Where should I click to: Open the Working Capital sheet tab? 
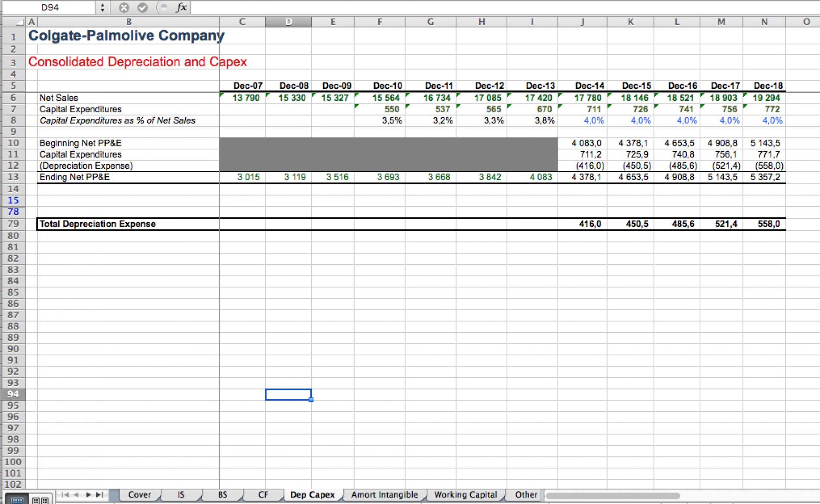[x=466, y=495]
